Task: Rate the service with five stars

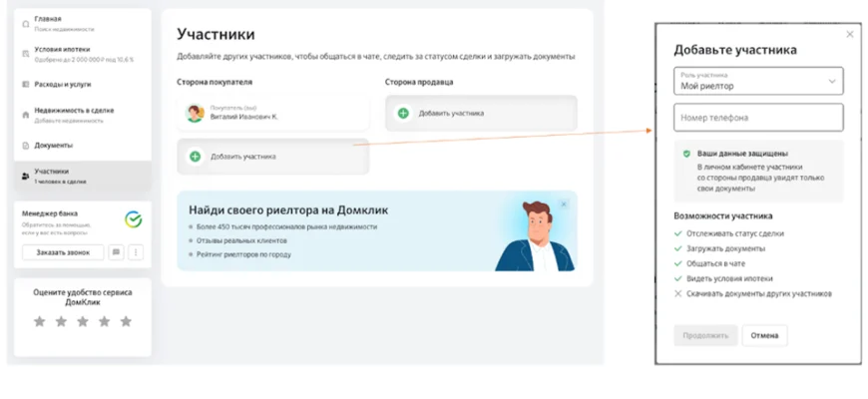Action: point(126,321)
